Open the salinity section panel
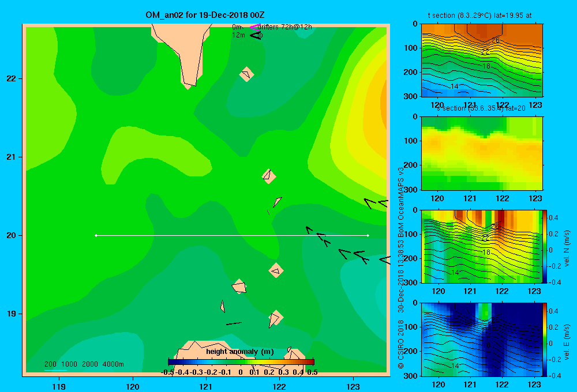This screenshot has width=577, height=392. click(482, 153)
